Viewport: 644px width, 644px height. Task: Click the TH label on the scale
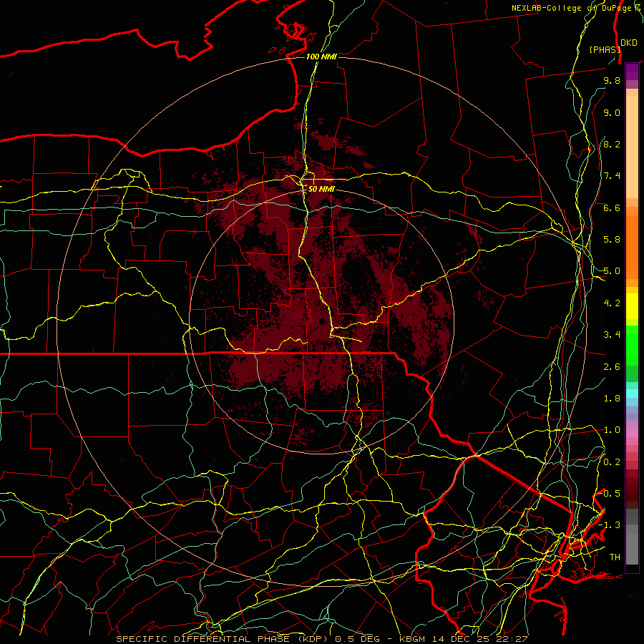click(615, 557)
